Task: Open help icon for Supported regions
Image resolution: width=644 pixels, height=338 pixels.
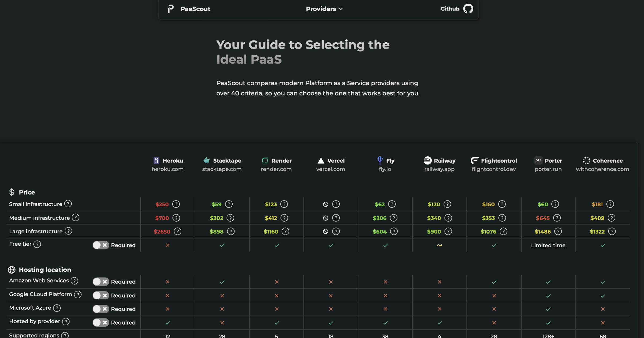Action: click(x=65, y=335)
